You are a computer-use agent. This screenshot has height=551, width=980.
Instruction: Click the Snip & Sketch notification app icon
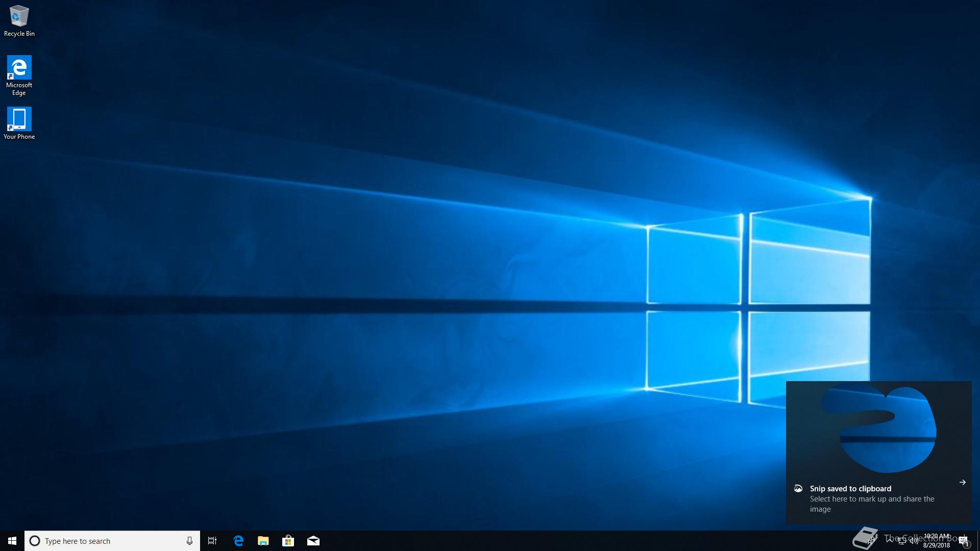pos(798,489)
